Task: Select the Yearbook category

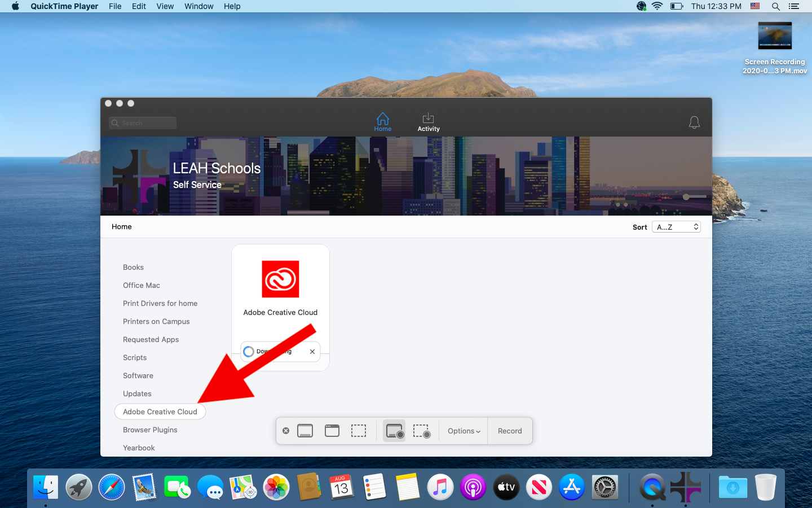Action: tap(139, 448)
